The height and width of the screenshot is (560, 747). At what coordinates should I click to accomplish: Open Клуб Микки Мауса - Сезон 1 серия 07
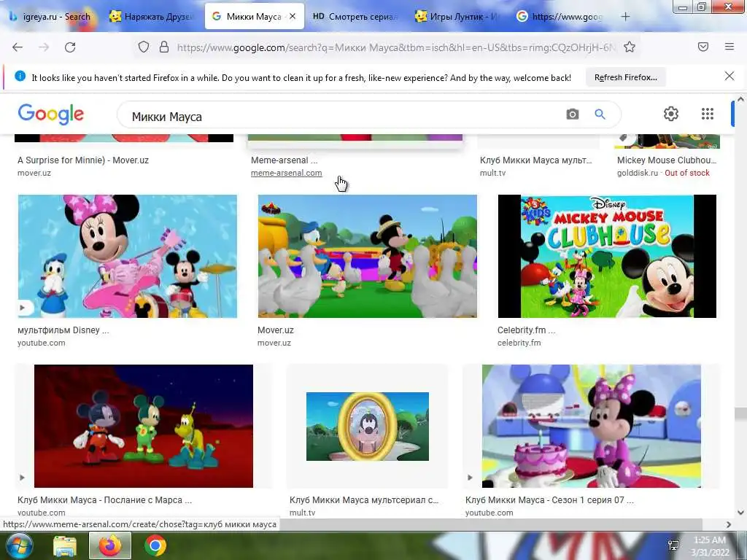(549, 500)
